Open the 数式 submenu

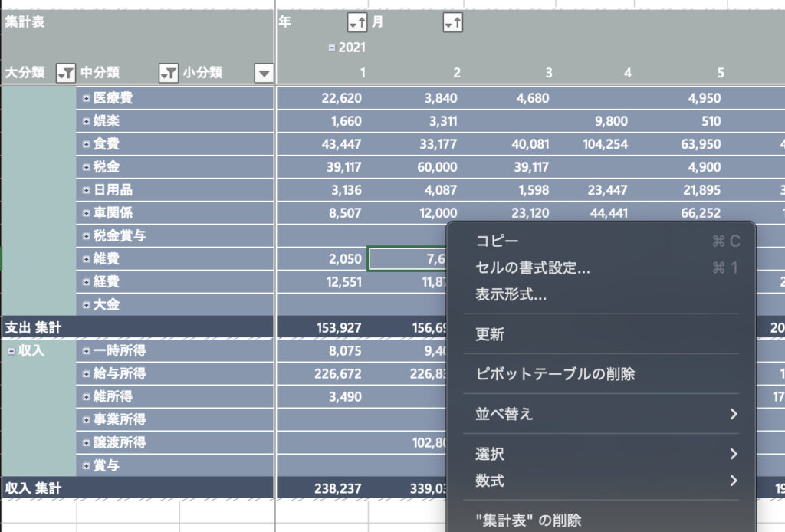[x=490, y=481]
